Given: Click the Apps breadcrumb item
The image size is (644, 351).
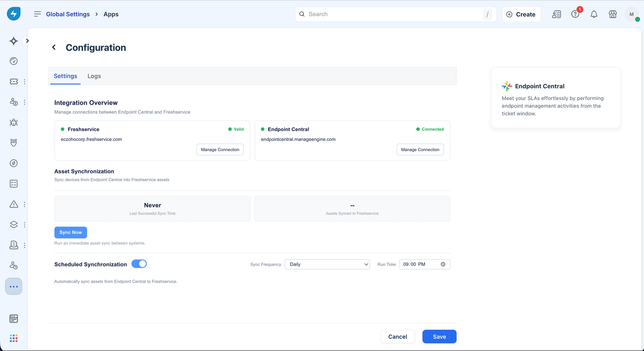Looking at the screenshot, I should coord(111,14).
